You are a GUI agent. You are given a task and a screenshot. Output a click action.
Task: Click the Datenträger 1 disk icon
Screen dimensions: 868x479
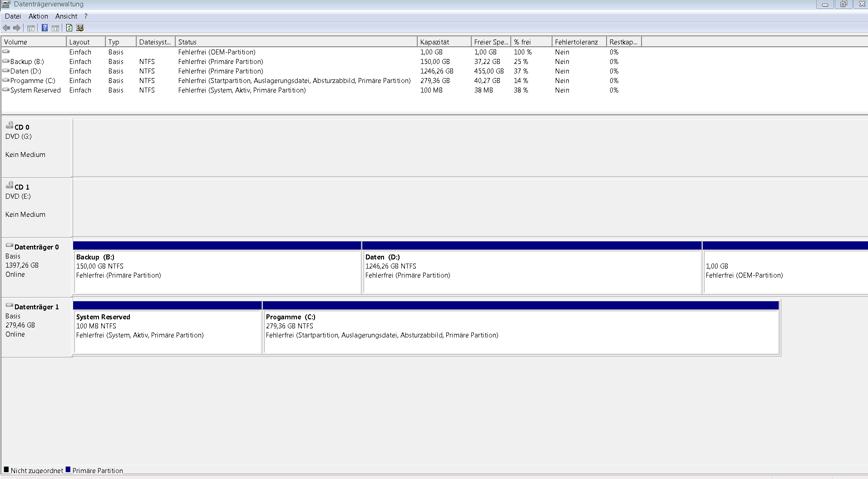tap(10, 305)
